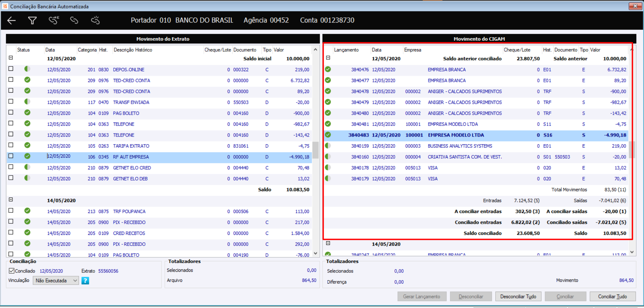
Task: Click the Extrato panel scroll down arrow
Action: [x=315, y=253]
